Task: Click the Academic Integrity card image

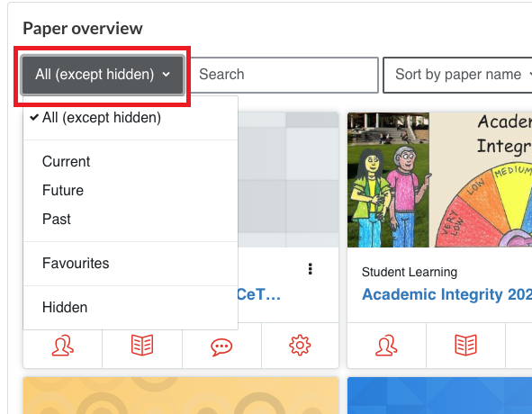Action: tap(439, 180)
